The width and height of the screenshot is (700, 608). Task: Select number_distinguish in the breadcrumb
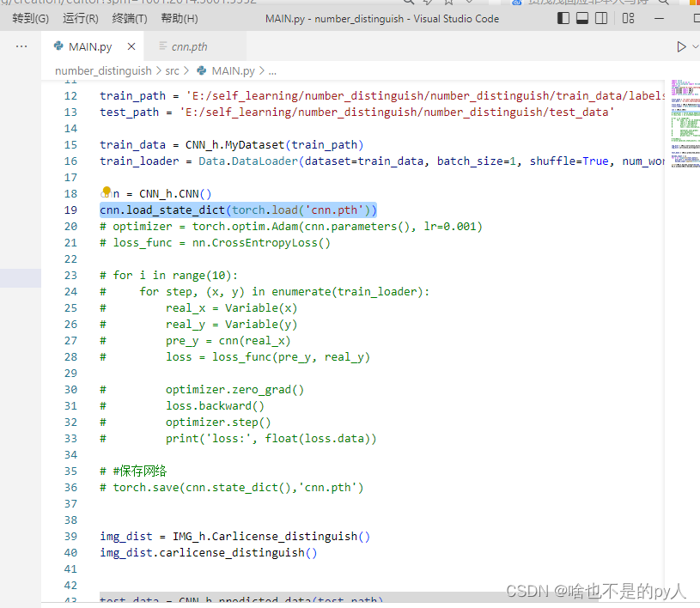coord(103,71)
